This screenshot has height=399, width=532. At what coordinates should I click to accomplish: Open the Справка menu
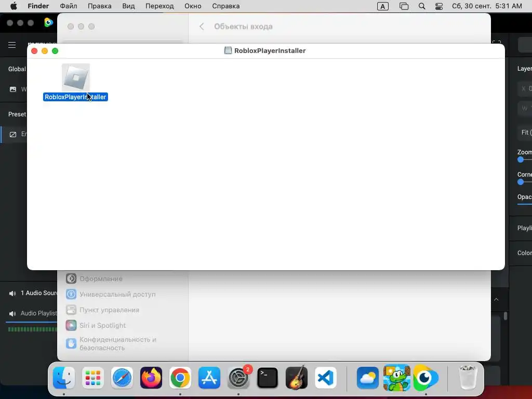[225, 6]
